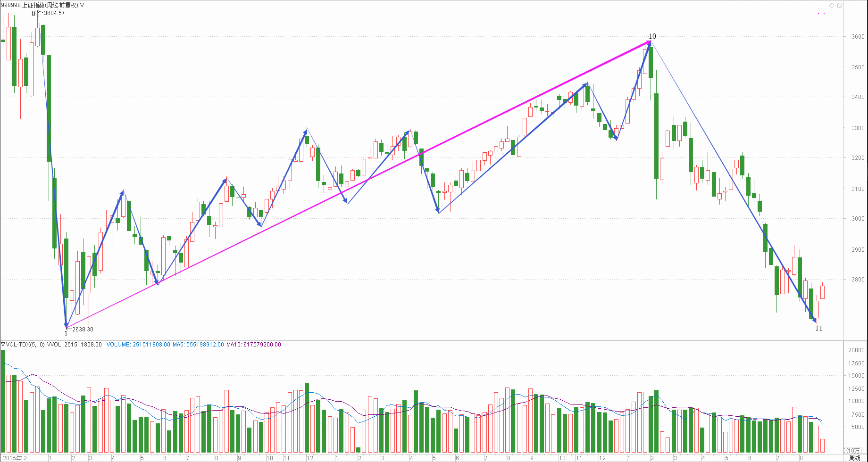Click the 2638.30 low price annotation

(x=83, y=330)
